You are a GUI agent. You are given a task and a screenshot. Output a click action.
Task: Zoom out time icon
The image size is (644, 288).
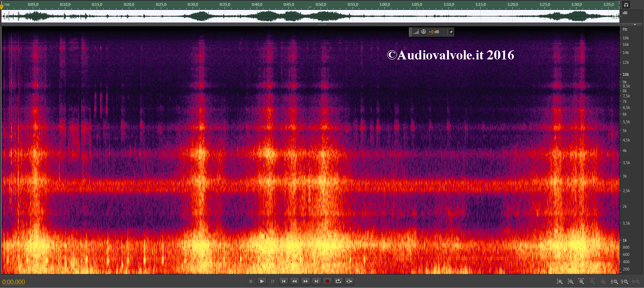[x=593, y=281]
